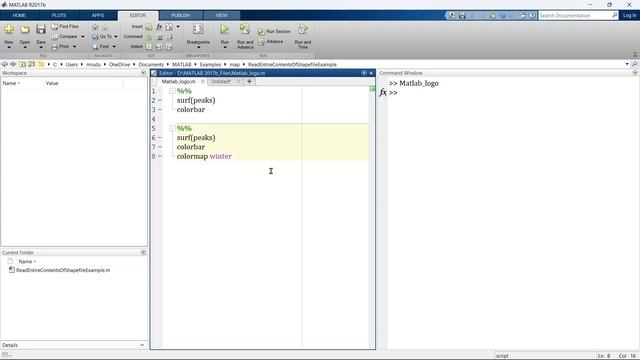The image size is (640, 360).
Task: Open the Go To navigation tool
Action: point(102,36)
